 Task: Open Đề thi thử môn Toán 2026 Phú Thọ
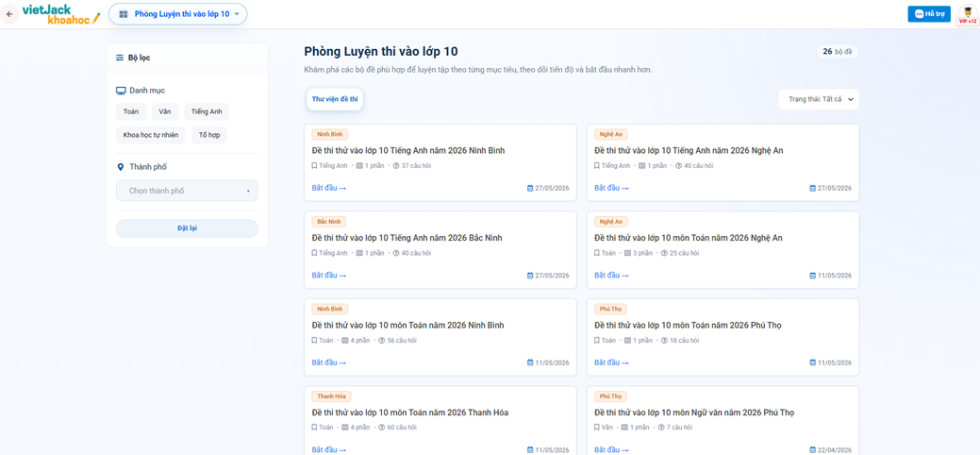(x=689, y=326)
